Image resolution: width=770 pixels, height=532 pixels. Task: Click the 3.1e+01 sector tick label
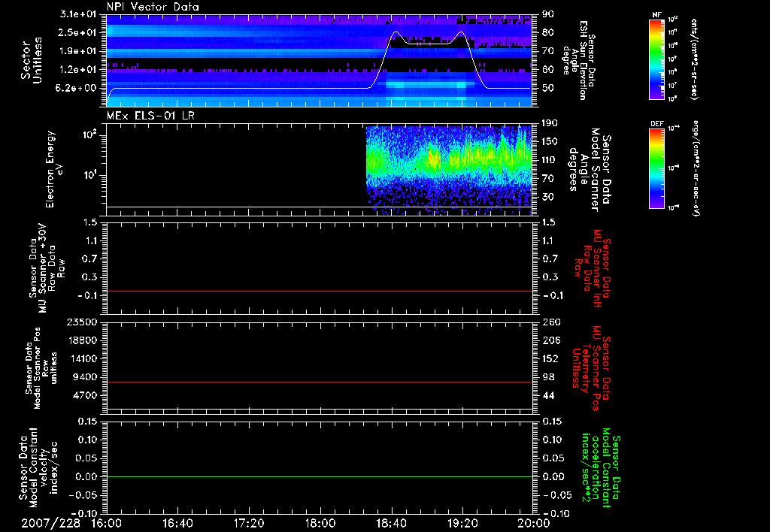(78, 14)
